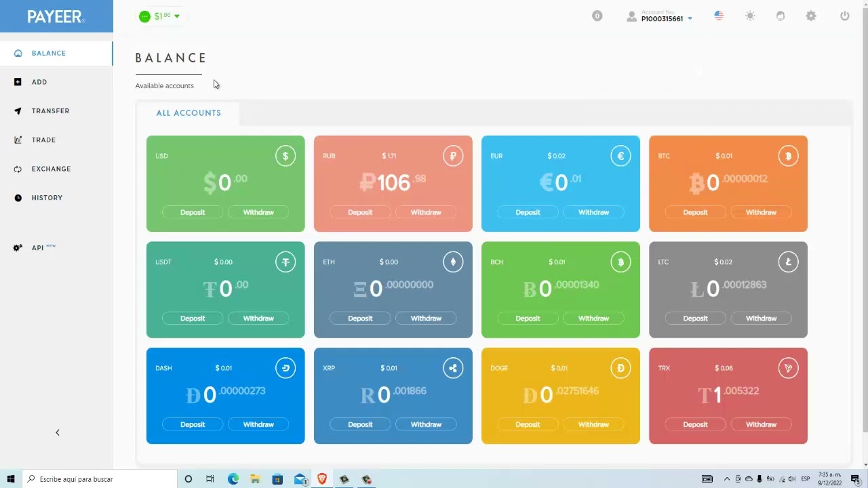Click the PAYEER logo
This screenshot has width=868, height=488.
pyautogui.click(x=56, y=17)
